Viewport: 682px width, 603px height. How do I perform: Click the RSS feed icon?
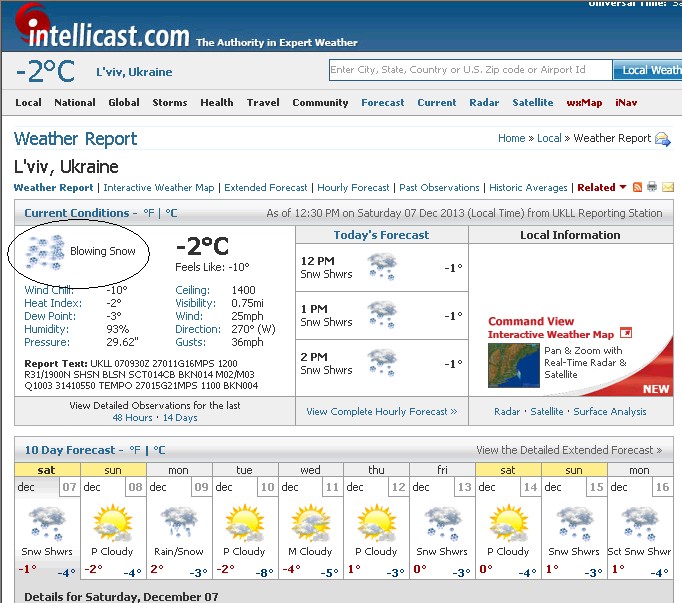coord(638,187)
